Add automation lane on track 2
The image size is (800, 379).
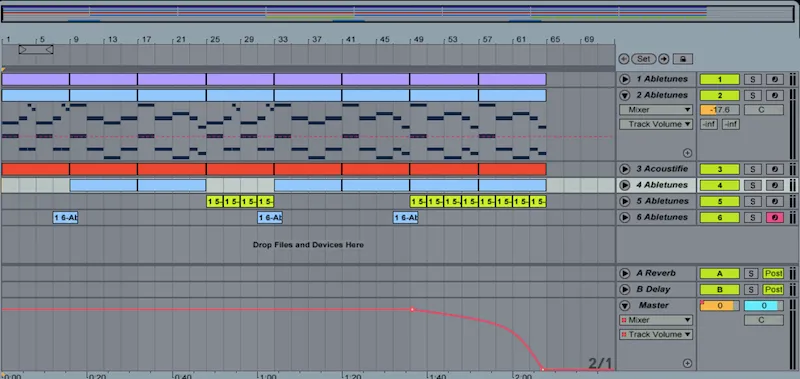click(x=687, y=153)
